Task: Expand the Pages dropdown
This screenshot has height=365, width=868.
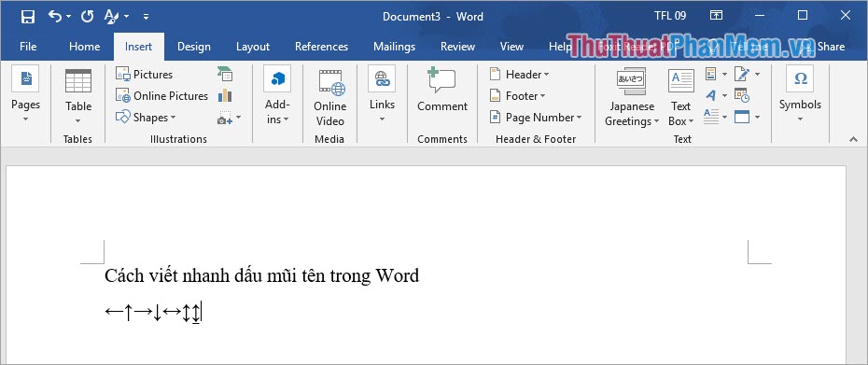Action: click(x=25, y=94)
